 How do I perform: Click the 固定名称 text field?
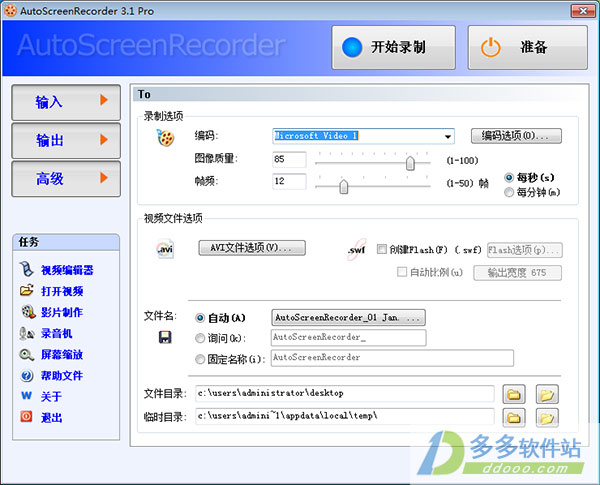pyautogui.click(x=392, y=358)
